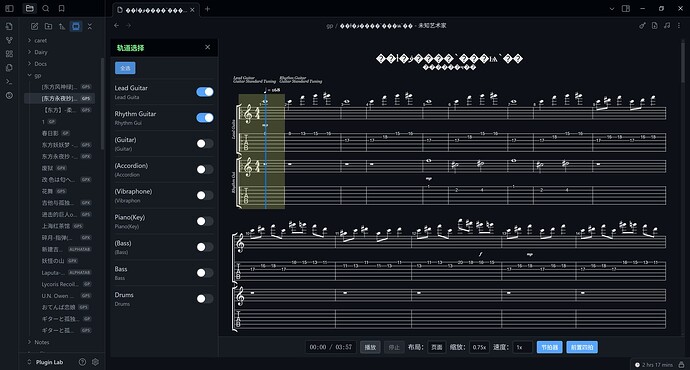The height and width of the screenshot is (370, 690).
Task: Disable the Rhythm Guitar track toggle
Action: [x=205, y=117]
